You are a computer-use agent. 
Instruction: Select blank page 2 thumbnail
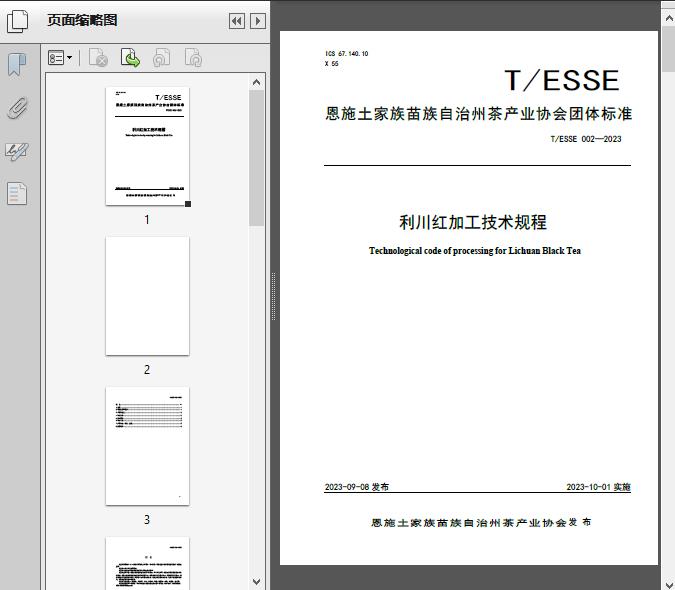click(x=147, y=296)
